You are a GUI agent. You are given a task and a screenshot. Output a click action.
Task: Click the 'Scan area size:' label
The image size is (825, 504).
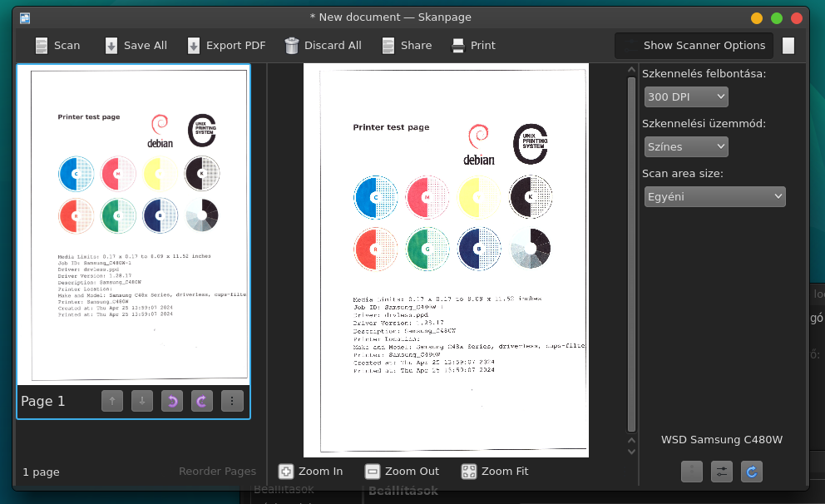click(x=683, y=173)
